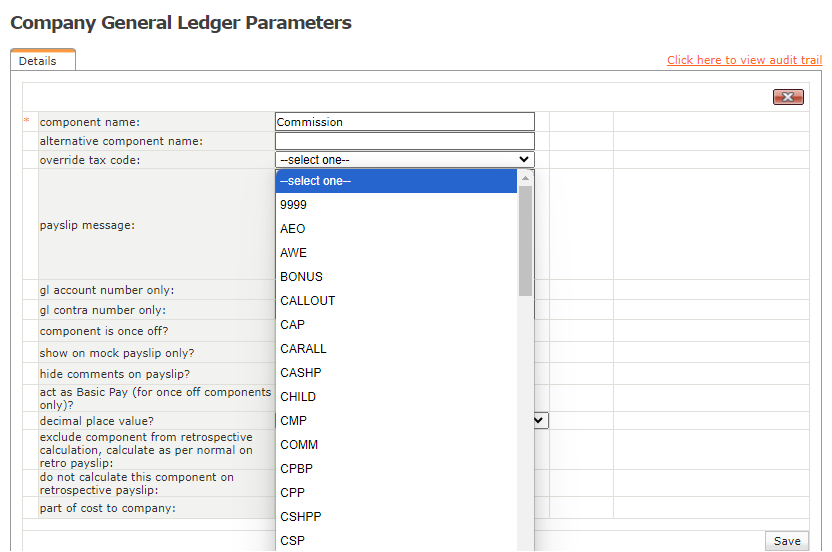Click the red close X icon

pyautogui.click(x=788, y=97)
